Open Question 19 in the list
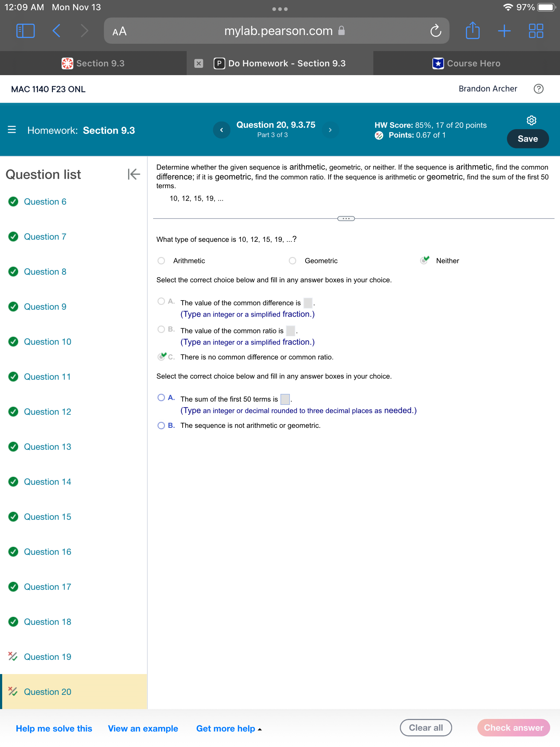Viewport: 560px width, 747px height. pos(47,657)
